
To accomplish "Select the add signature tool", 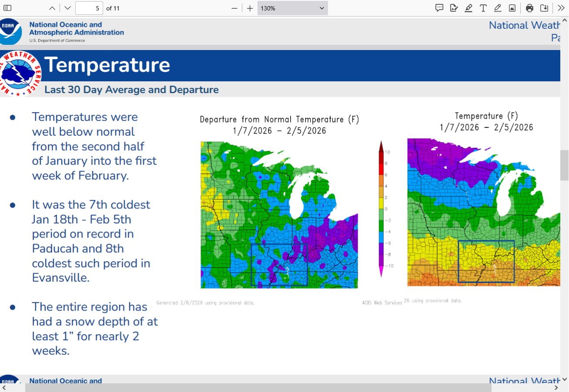I will coord(454,8).
